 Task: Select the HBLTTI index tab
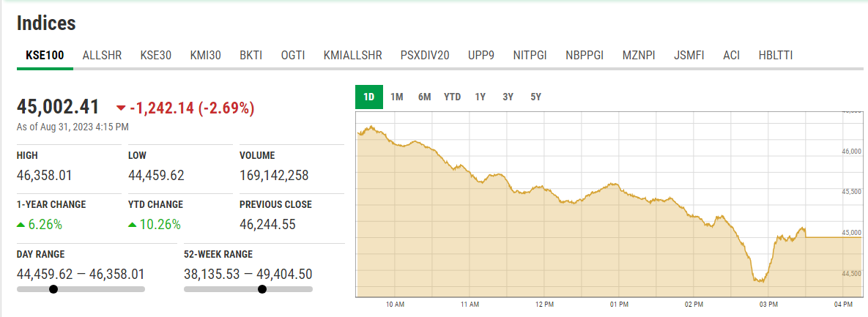pyautogui.click(x=776, y=56)
